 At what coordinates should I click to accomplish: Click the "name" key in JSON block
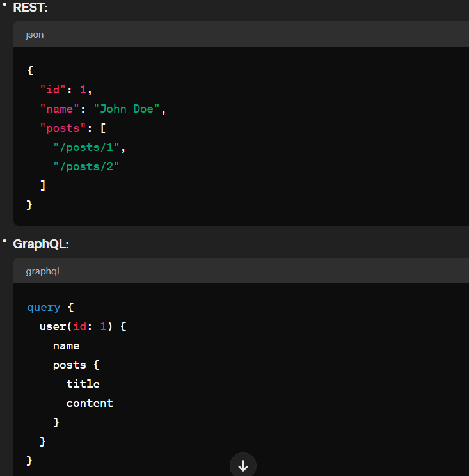pos(60,109)
